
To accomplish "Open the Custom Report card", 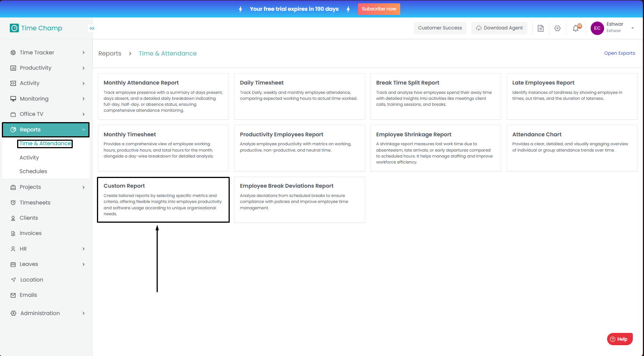I will [163, 200].
